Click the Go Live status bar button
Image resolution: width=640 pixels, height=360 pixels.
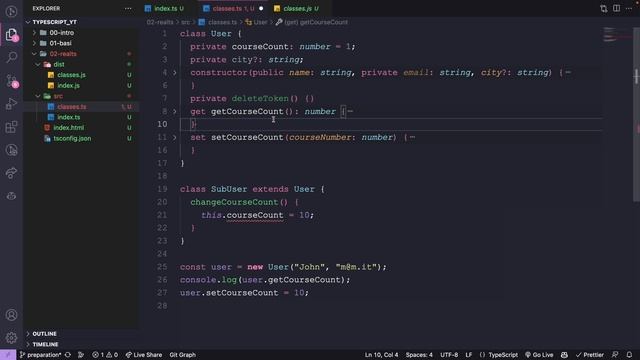(x=539, y=355)
